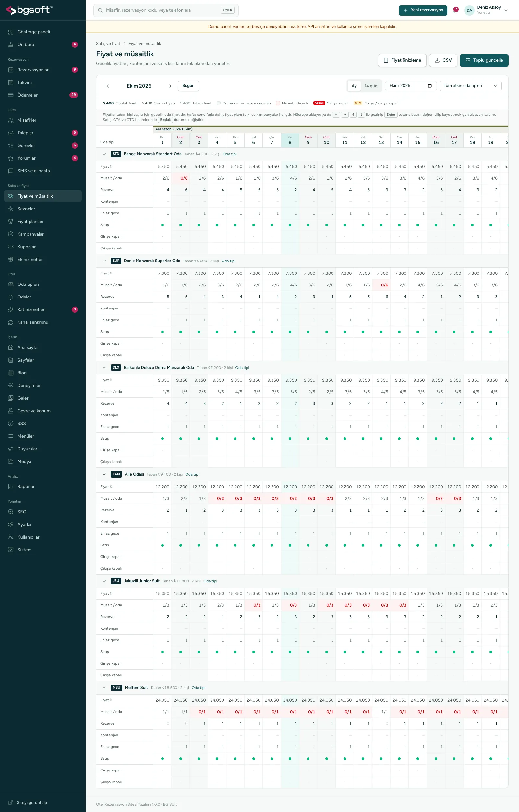
Task: Toggle Satış dot for Deluxe Oda day 8
Action: 290,438
